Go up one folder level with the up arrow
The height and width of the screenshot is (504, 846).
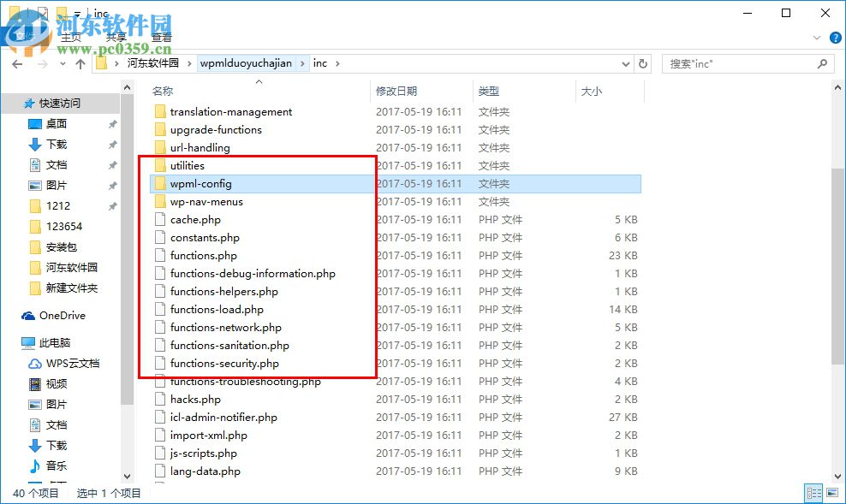[80, 63]
